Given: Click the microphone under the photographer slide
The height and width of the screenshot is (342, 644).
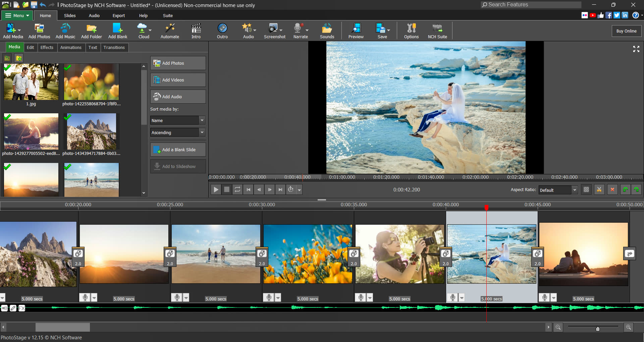Looking at the screenshot, I should click(x=361, y=297).
